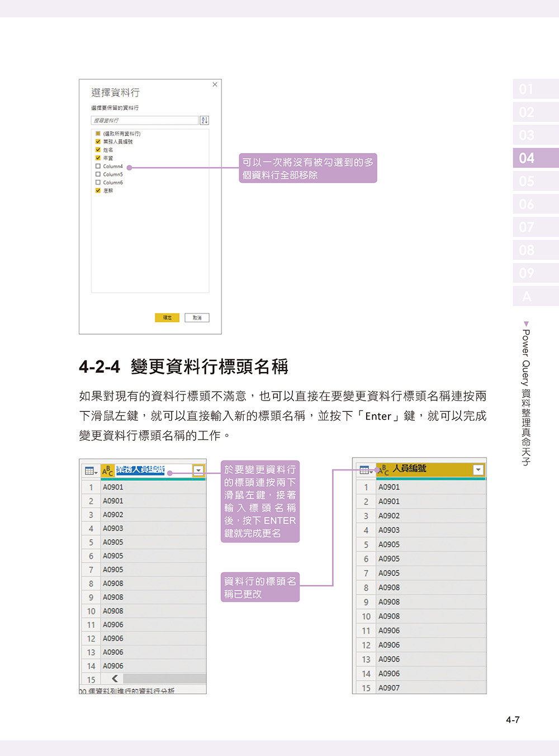The image size is (559, 756).
Task: Click the A-Z sort icon beside the search field
Action: (x=205, y=120)
